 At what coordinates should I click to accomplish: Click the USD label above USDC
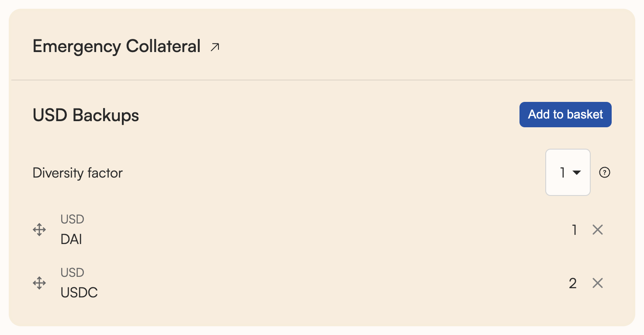(72, 273)
